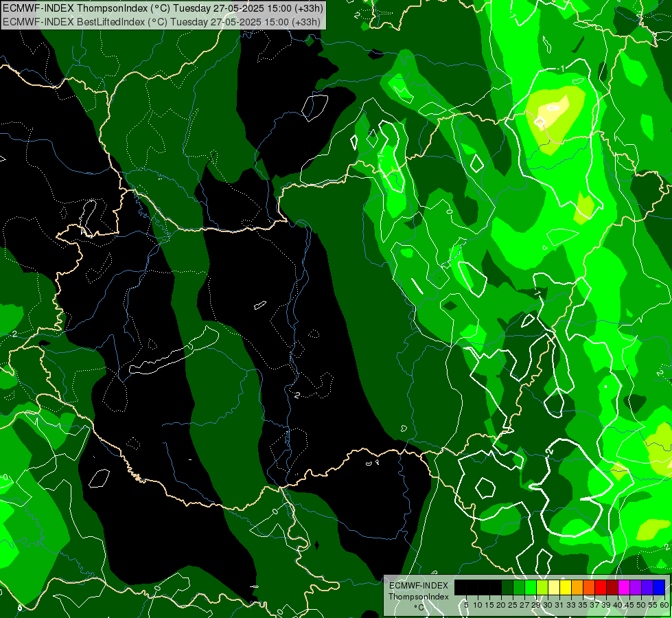This screenshot has width=672, height=618.
Task: Click legend tick label 25
Action: click(513, 605)
